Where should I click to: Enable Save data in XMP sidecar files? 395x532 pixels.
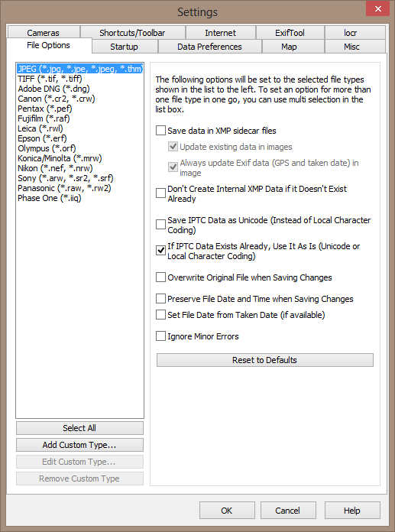point(160,131)
